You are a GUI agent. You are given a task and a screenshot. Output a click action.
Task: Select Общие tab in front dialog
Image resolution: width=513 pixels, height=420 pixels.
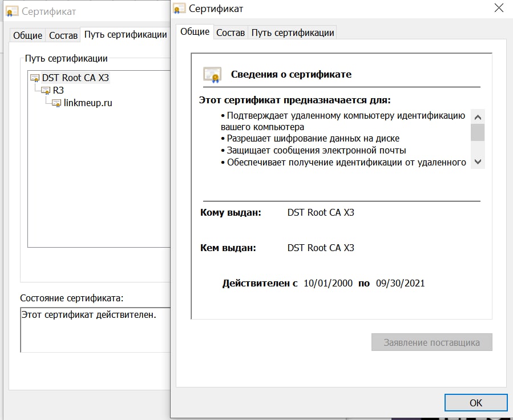[x=195, y=32]
